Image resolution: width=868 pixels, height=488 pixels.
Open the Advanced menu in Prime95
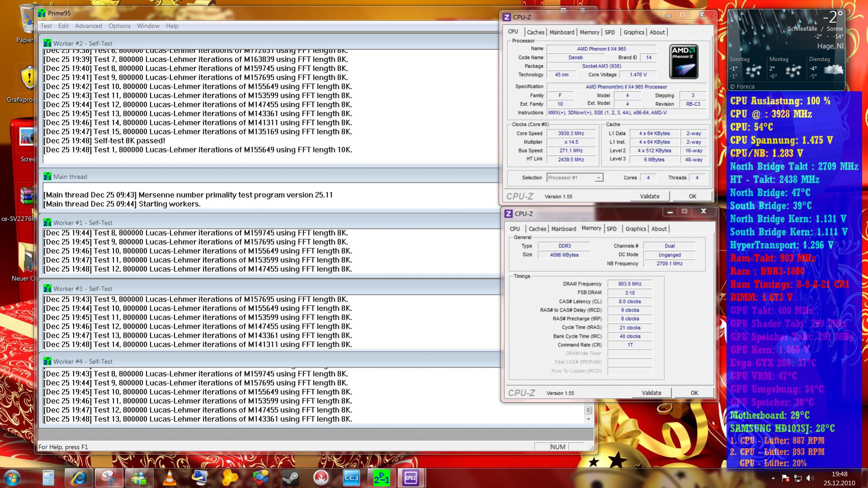pos(88,26)
